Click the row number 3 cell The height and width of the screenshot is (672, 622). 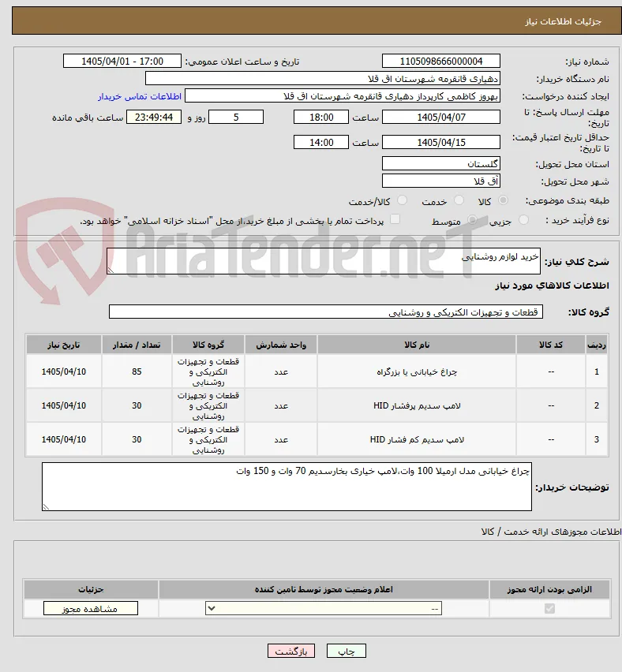[597, 439]
